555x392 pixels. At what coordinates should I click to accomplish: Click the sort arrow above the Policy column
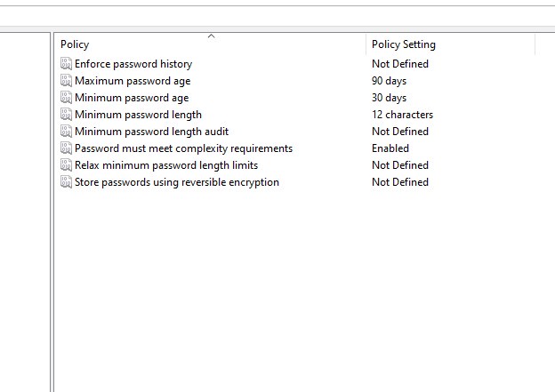(212, 36)
